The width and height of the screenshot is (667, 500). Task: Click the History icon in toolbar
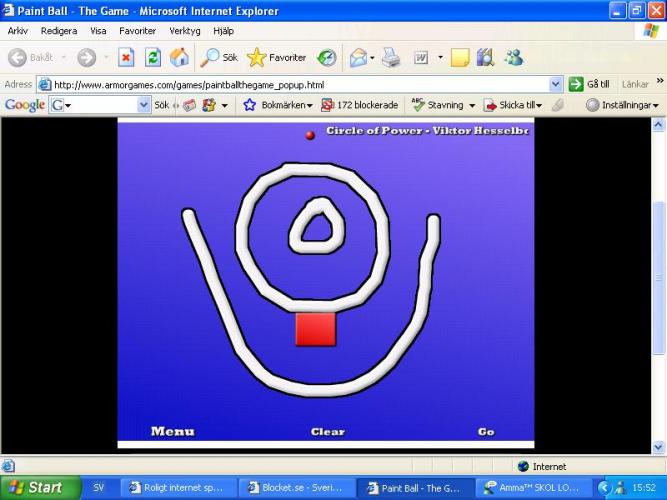click(x=327, y=58)
